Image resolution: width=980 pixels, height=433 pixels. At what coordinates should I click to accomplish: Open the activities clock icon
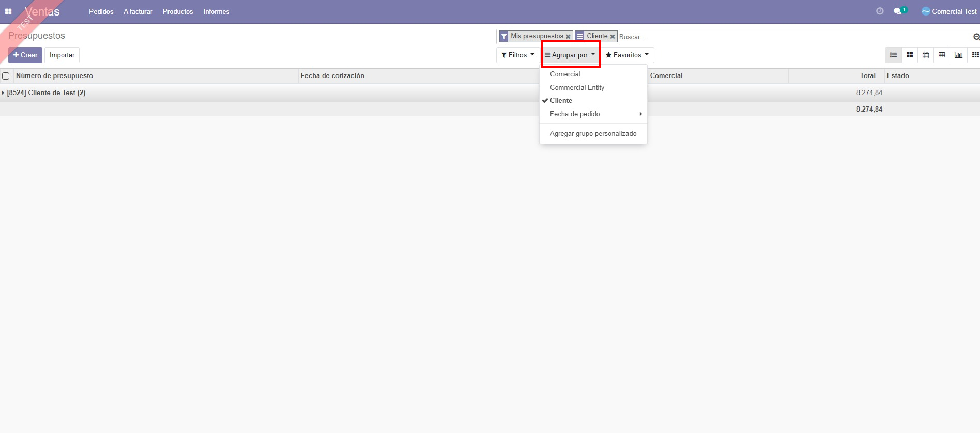point(880,11)
